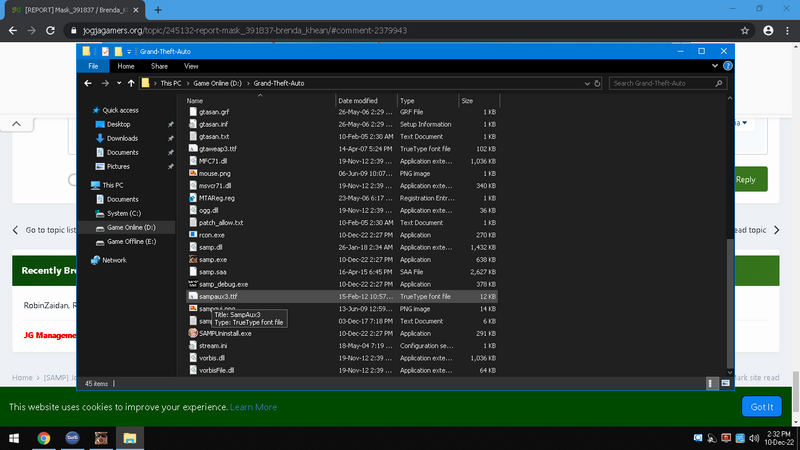Select patch_allow.txt file
The width and height of the screenshot is (800, 450).
pos(221,222)
